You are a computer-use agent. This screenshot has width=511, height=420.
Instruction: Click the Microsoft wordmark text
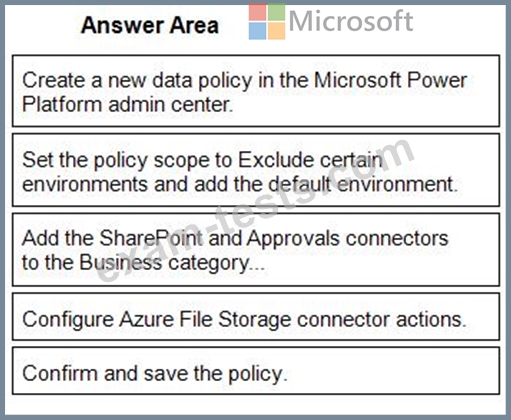(351, 21)
